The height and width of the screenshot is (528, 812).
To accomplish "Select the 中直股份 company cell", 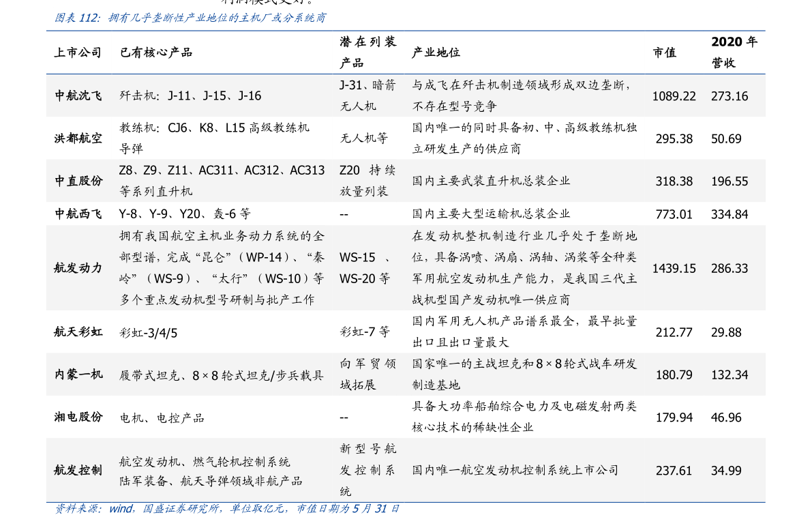I will click(x=78, y=181).
